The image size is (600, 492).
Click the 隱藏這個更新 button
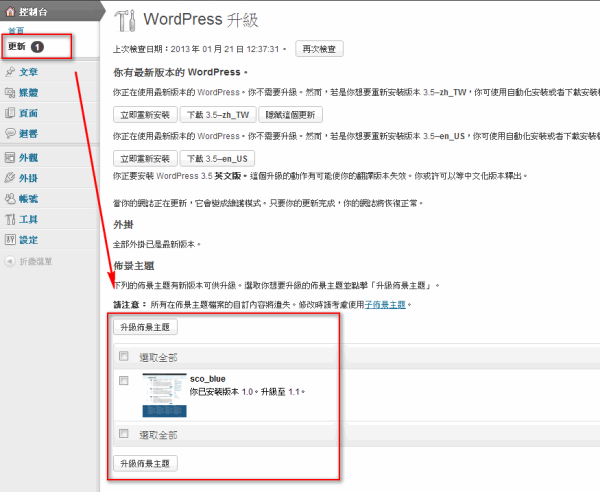(x=290, y=114)
